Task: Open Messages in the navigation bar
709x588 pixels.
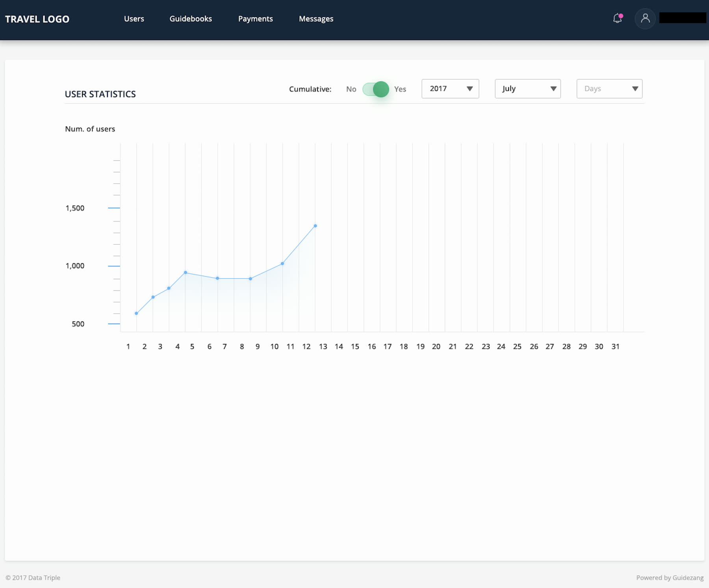Action: (316, 19)
